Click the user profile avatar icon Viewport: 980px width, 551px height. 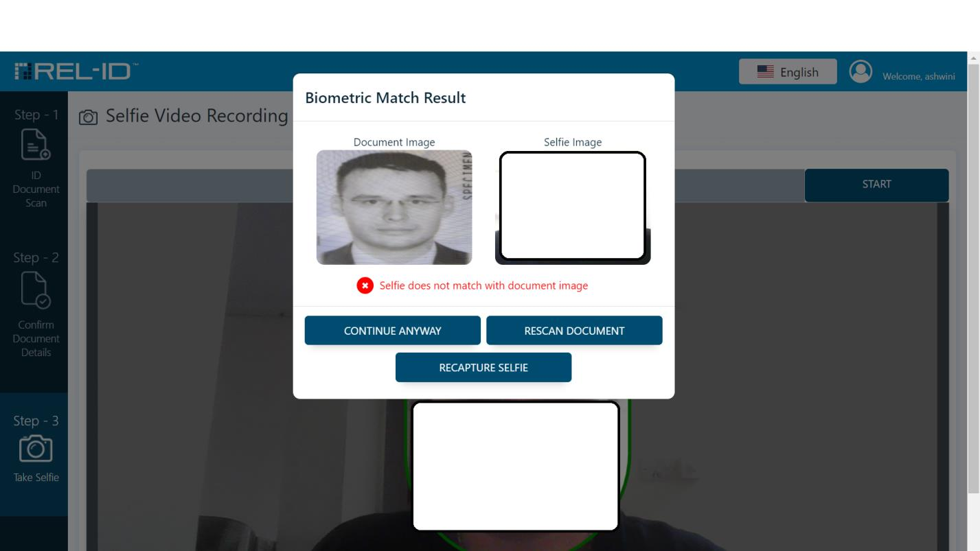[861, 71]
